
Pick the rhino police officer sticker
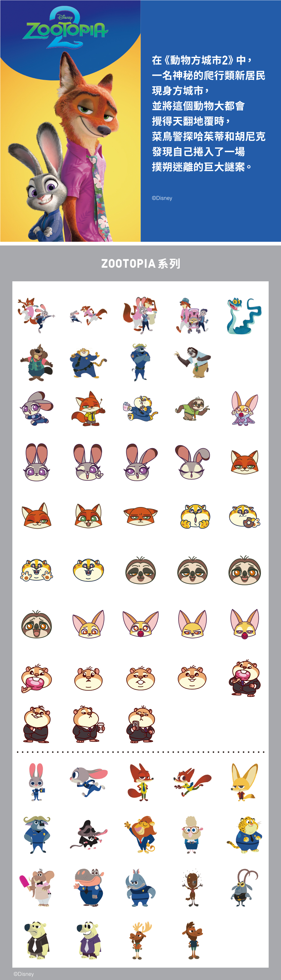coord(140,888)
